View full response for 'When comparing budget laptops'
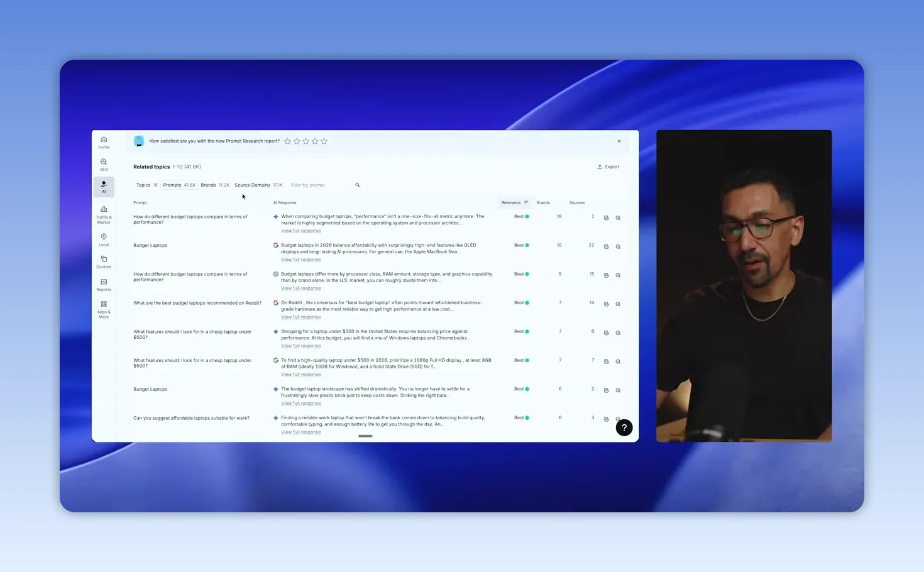This screenshot has height=572, width=924. [301, 231]
